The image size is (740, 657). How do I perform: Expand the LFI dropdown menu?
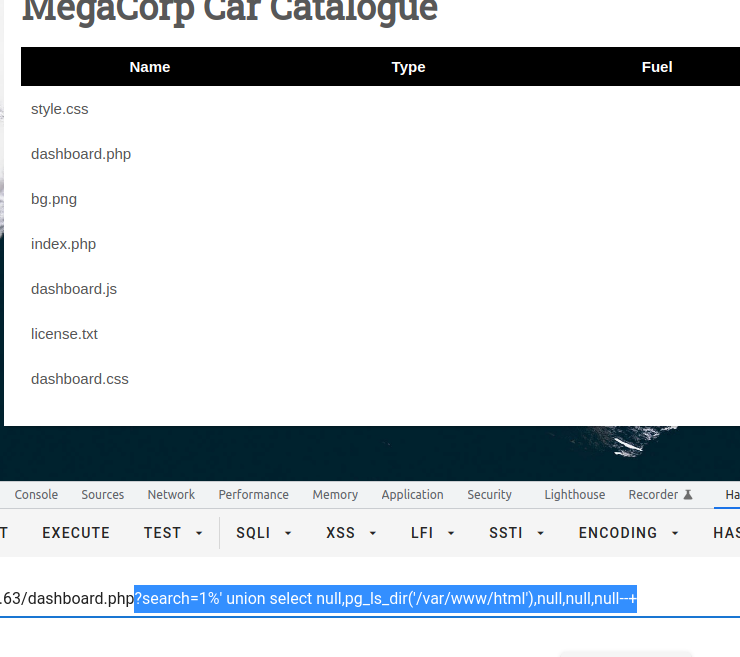pos(432,533)
